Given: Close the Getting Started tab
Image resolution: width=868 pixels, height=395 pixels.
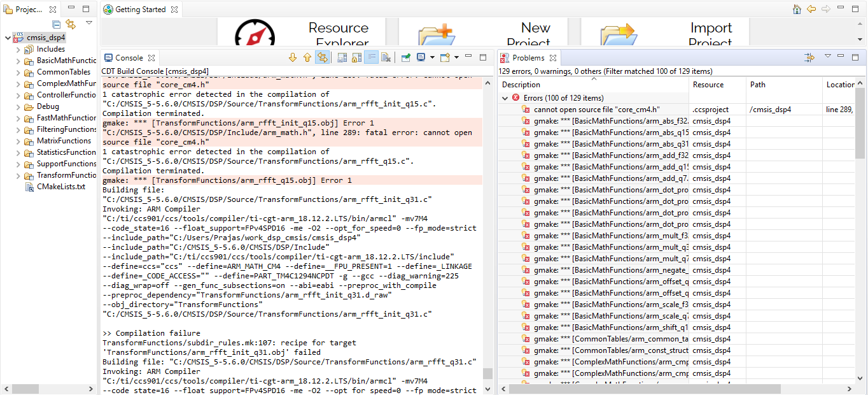Looking at the screenshot, I should tap(174, 10).
